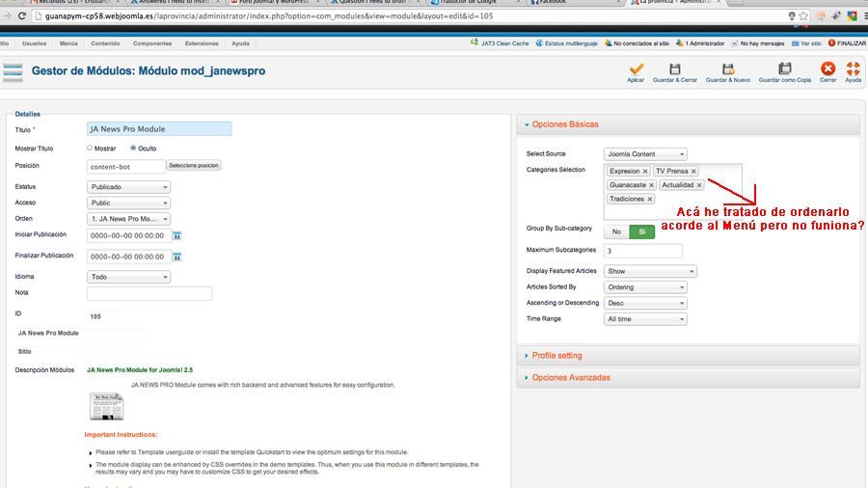Expand the Profile setting panel

(688, 356)
